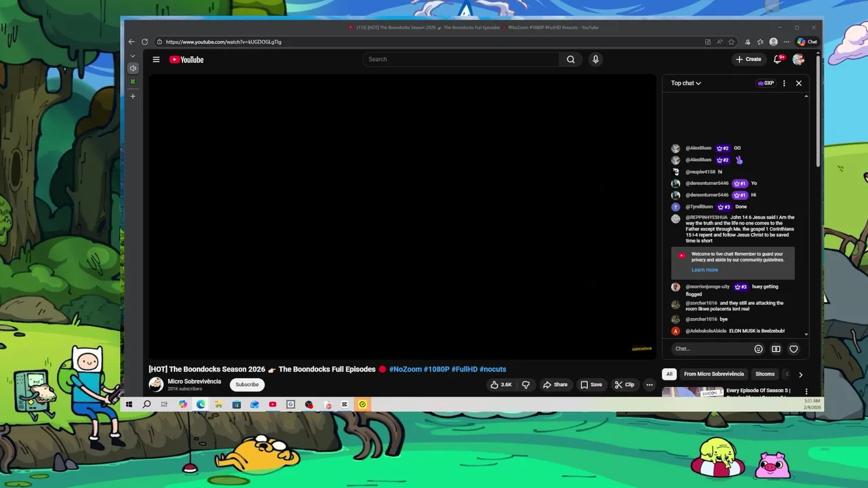Click the live chat scrollbar

pyautogui.click(x=806, y=215)
